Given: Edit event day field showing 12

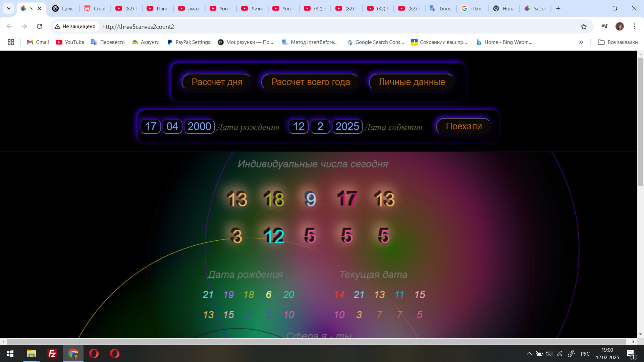Looking at the screenshot, I should pos(299,126).
